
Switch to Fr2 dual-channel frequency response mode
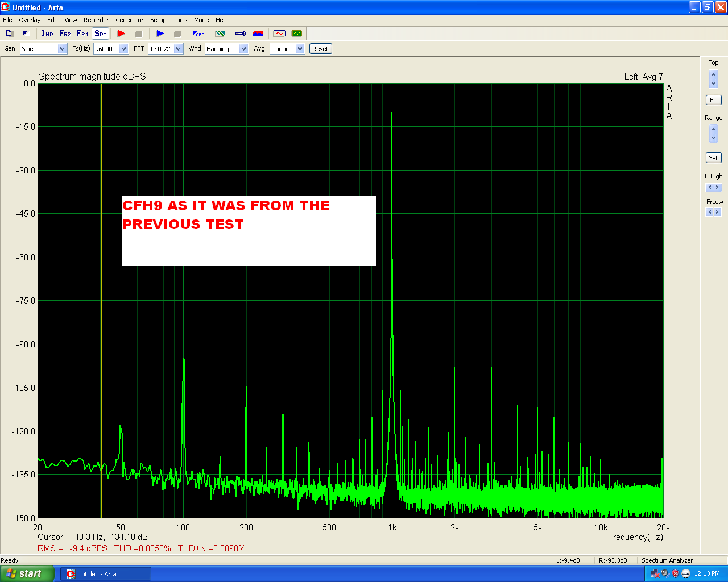tap(65, 34)
